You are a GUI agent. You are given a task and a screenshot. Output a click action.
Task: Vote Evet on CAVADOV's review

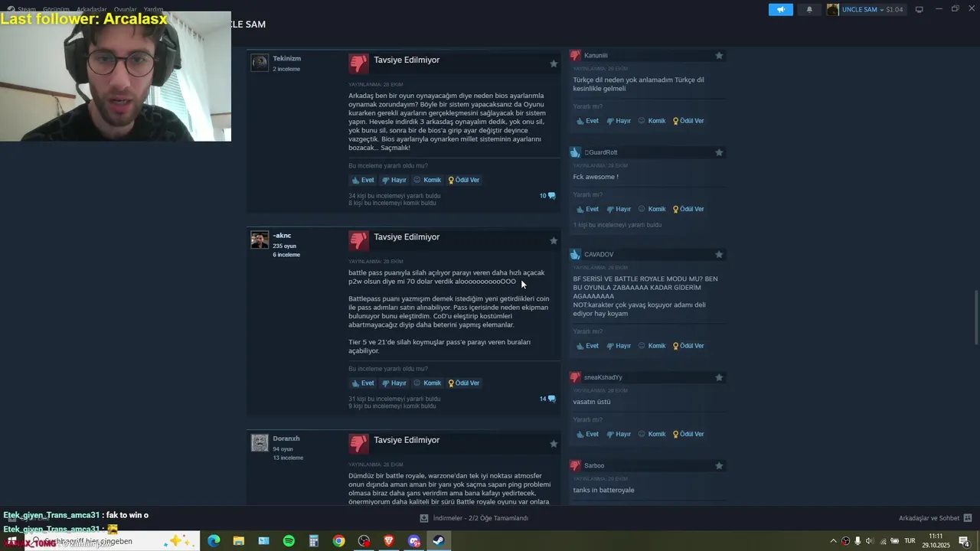point(588,346)
